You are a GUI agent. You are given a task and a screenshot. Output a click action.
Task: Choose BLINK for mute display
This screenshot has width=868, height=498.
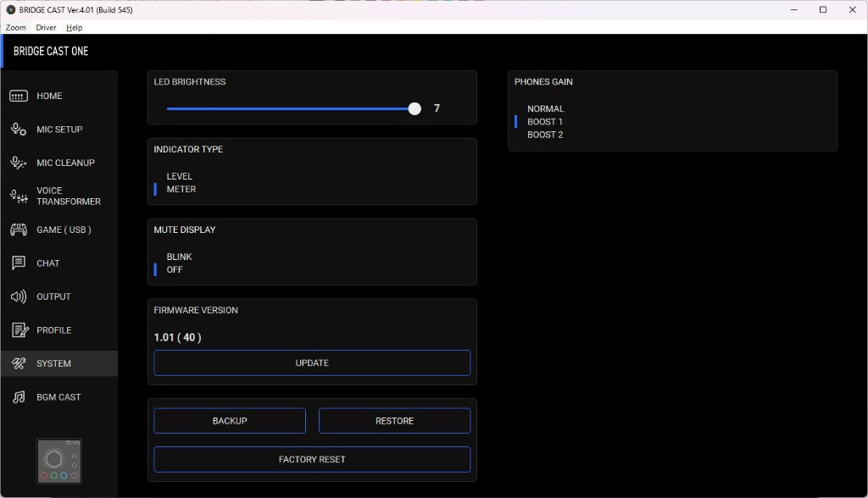click(x=179, y=257)
